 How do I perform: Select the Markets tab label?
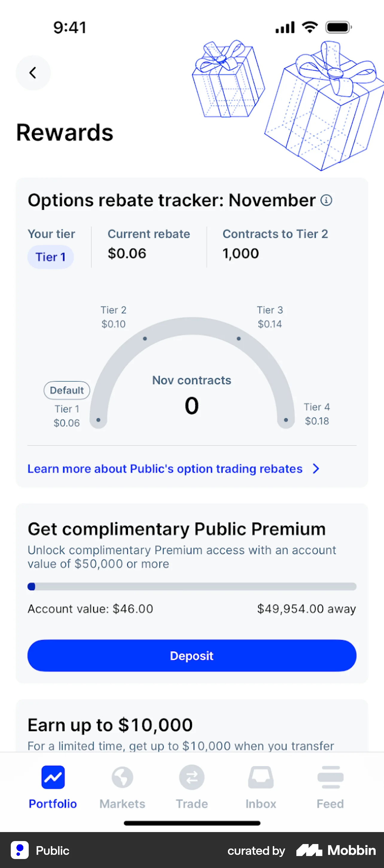pyautogui.click(x=122, y=804)
